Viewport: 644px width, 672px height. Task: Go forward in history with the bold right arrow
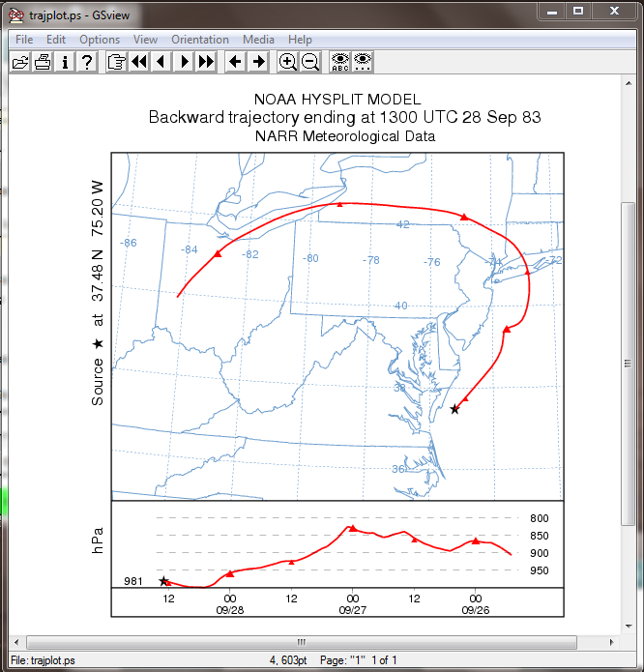pos(258,62)
